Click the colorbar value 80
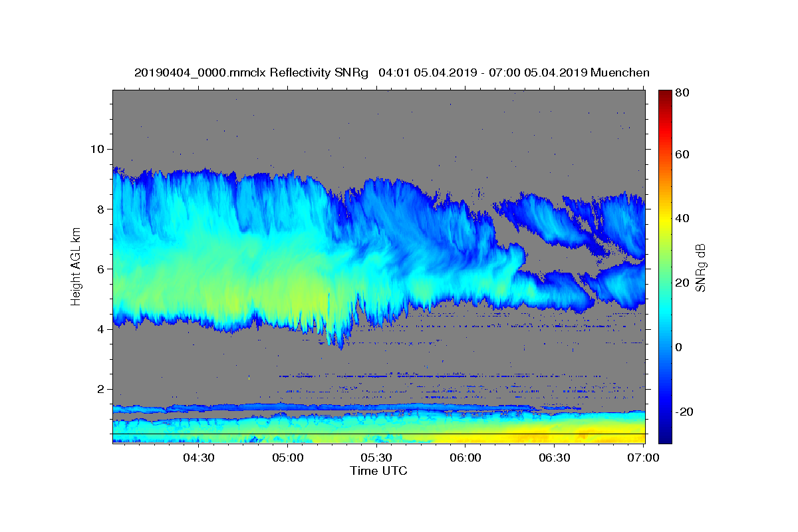 (682, 92)
